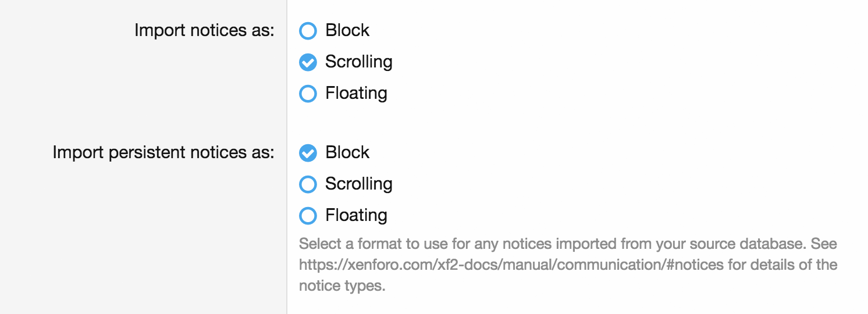This screenshot has width=868, height=314.
Task: Click the word 'See' before the docs URL
Action: [824, 243]
